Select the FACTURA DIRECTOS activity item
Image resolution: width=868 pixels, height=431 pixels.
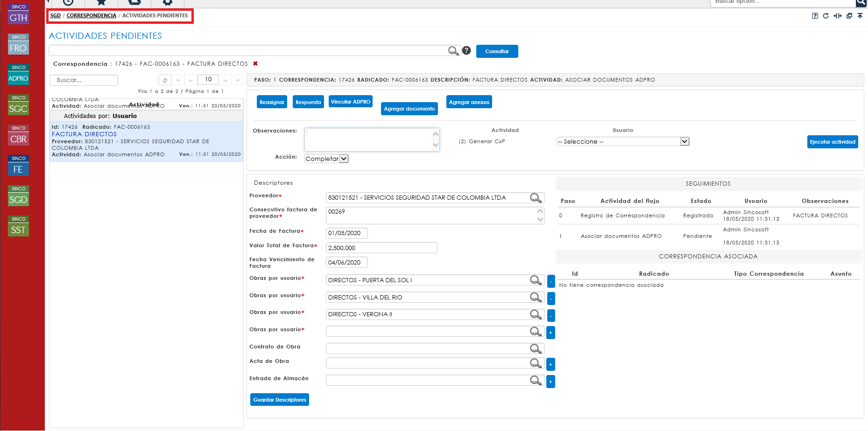(x=147, y=141)
